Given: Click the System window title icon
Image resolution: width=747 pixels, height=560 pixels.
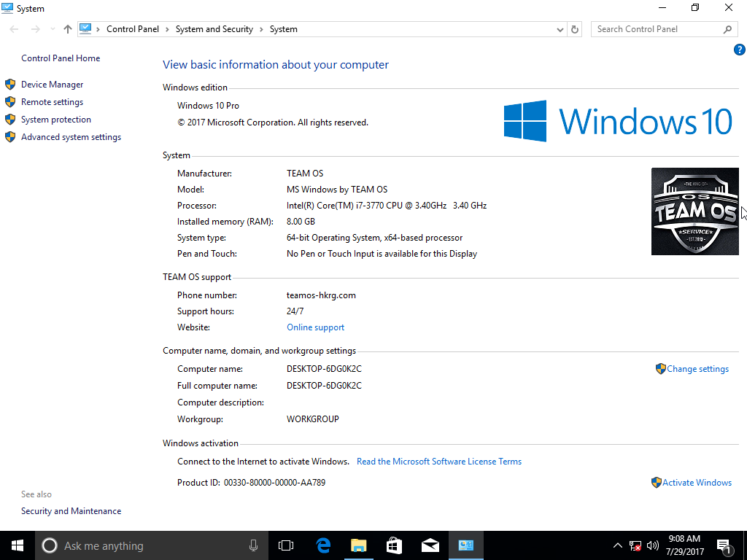Looking at the screenshot, I should pyautogui.click(x=7, y=8).
